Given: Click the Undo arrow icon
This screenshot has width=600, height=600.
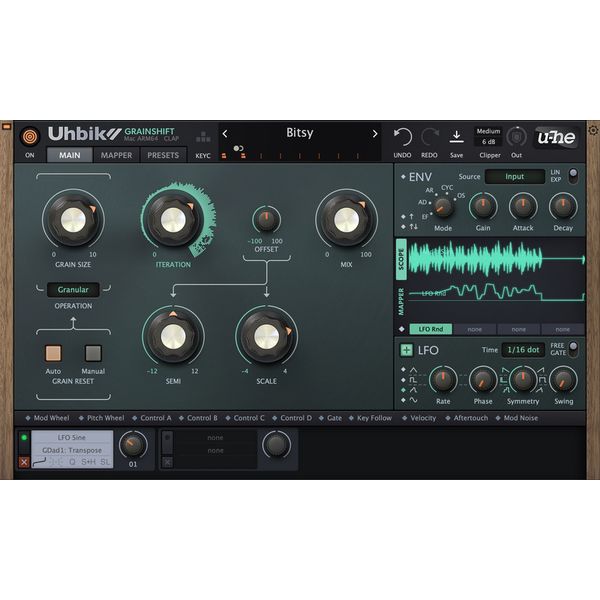Looking at the screenshot, I should tap(402, 137).
